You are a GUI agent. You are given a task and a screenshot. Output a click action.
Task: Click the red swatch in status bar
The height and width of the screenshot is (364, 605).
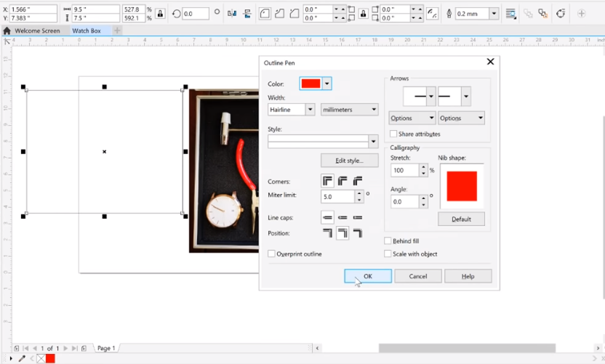coord(50,359)
